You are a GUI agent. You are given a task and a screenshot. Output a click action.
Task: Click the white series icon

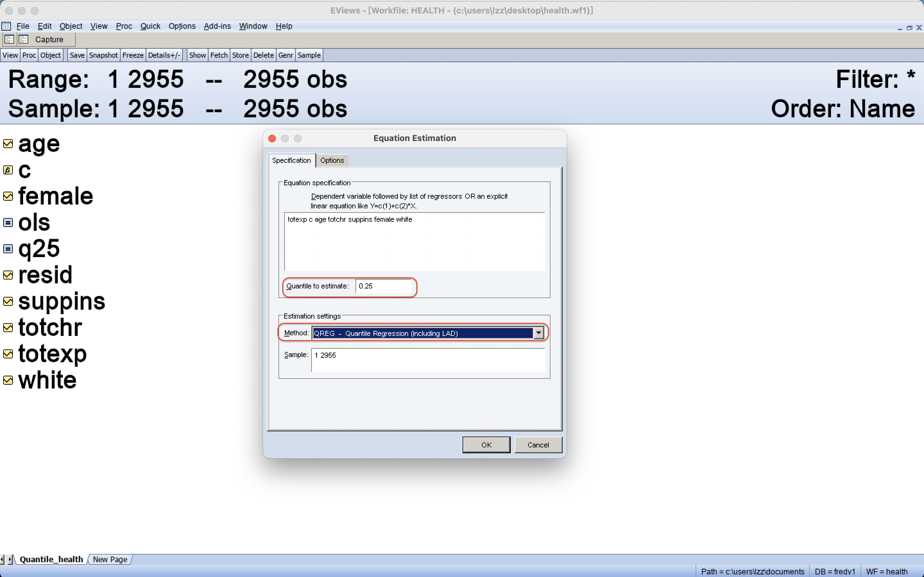point(8,380)
